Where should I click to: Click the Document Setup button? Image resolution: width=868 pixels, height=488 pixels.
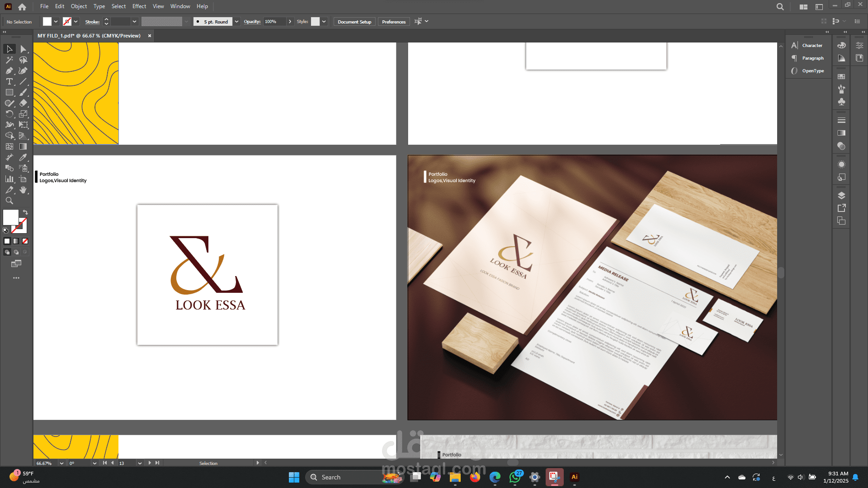tap(354, 22)
